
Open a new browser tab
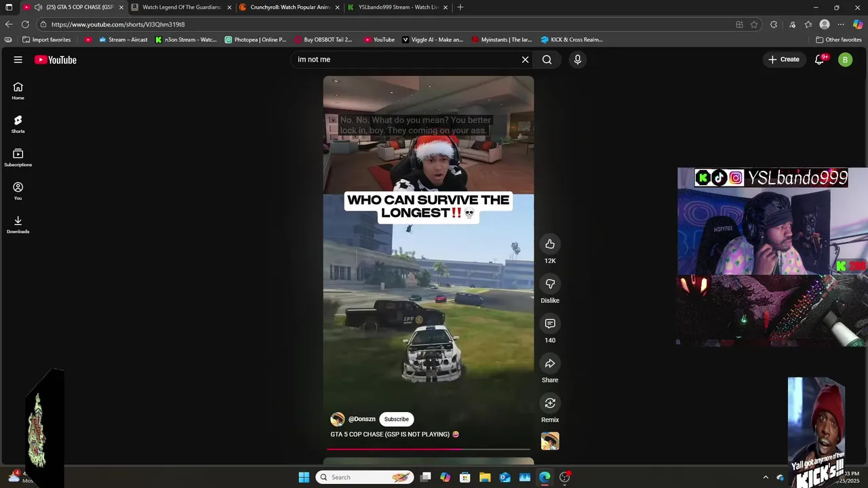click(460, 7)
